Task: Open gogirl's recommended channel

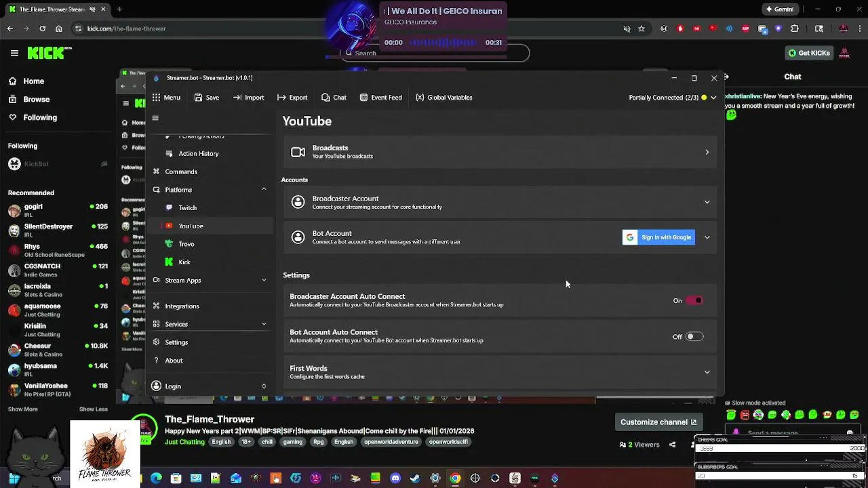Action: tap(58, 210)
